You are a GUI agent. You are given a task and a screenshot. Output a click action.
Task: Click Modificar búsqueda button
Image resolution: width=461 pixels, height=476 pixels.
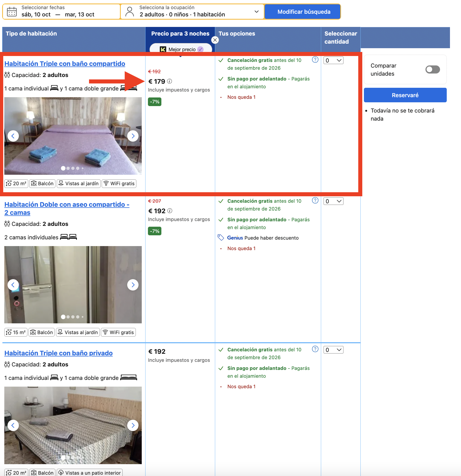click(x=303, y=12)
